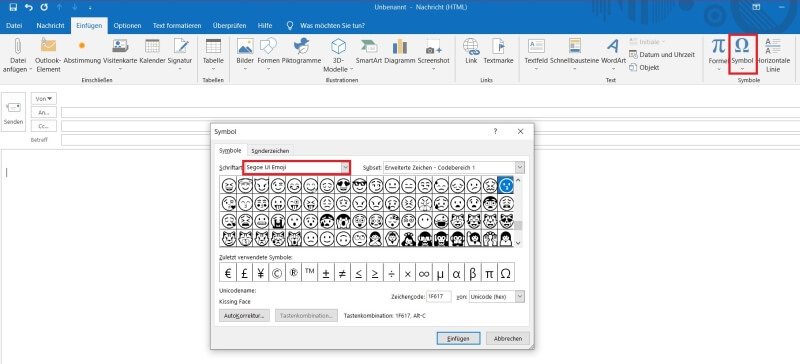Click the symbol grid scrollbar down arrow
This screenshot has width=800, height=364.
coord(518,243)
